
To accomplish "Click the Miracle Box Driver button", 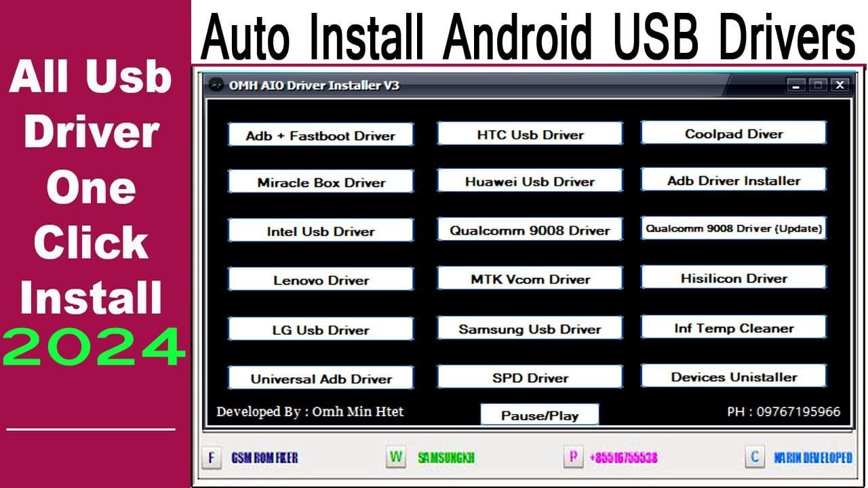I will click(321, 182).
